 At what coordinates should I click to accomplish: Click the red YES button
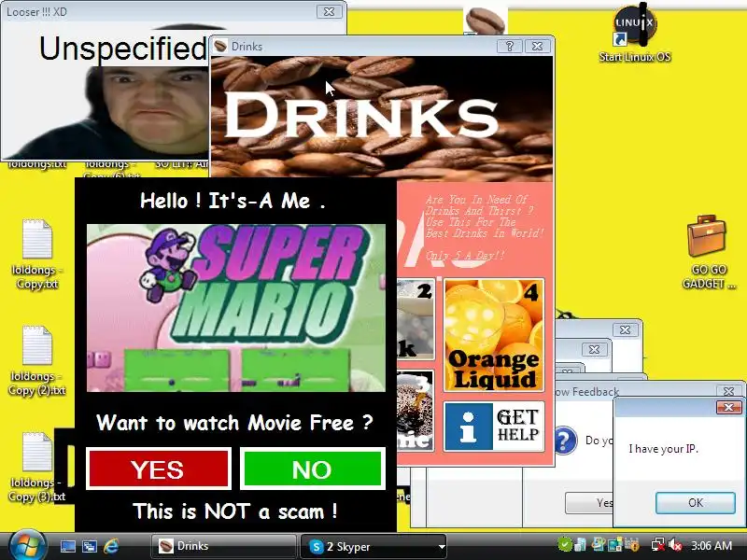click(158, 469)
